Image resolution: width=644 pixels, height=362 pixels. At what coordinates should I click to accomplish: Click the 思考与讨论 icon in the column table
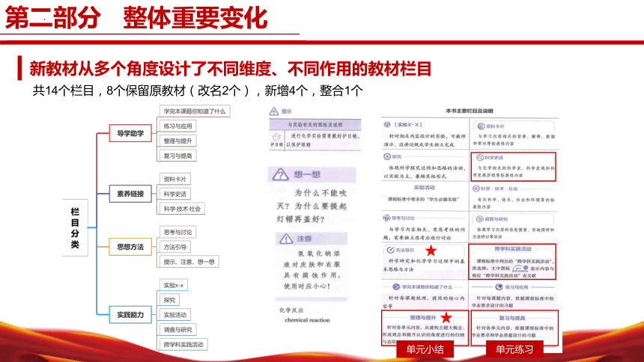pyautogui.click(x=386, y=218)
